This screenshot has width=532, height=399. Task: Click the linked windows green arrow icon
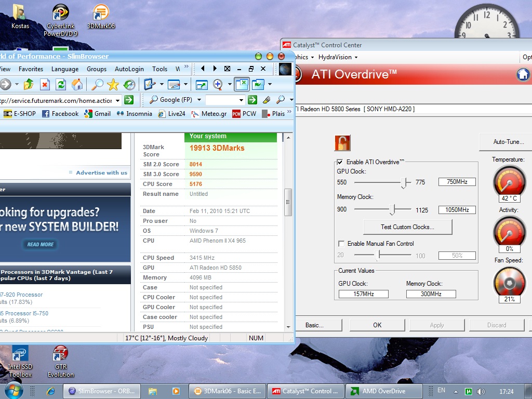click(x=258, y=84)
